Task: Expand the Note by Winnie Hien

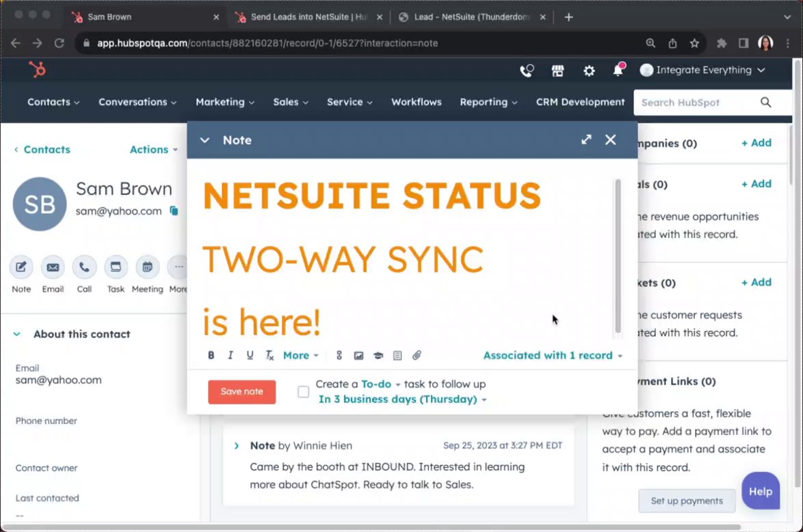Action: (x=236, y=445)
